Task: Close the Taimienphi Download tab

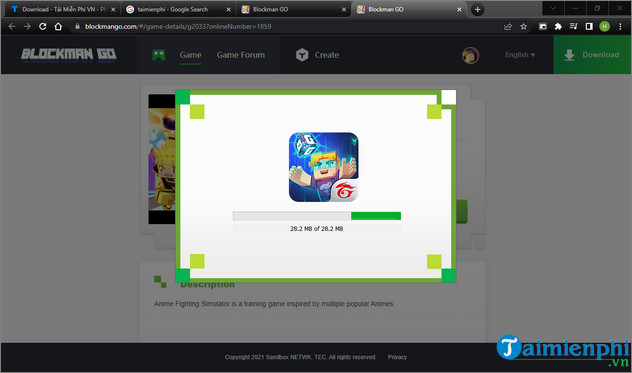Action: coord(113,9)
